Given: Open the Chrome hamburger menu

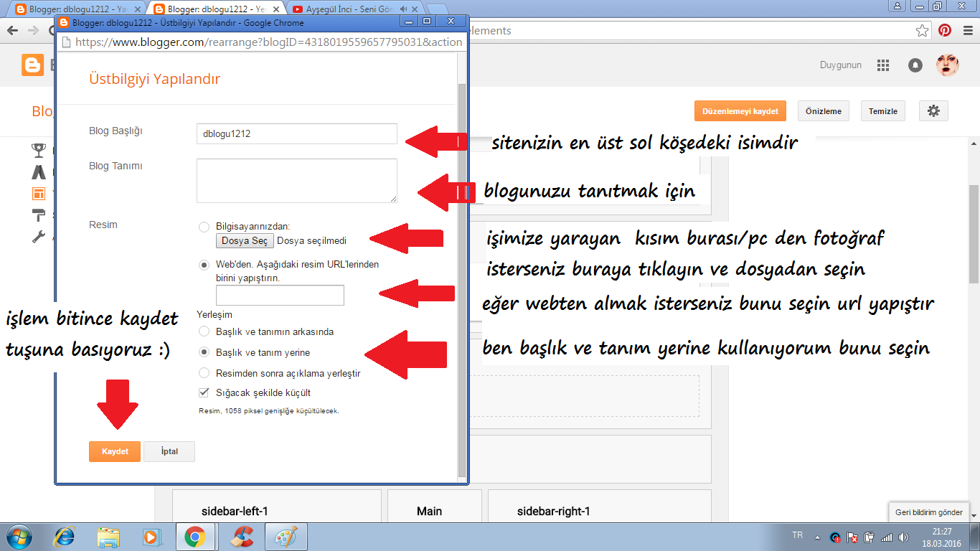Looking at the screenshot, I should pyautogui.click(x=967, y=31).
